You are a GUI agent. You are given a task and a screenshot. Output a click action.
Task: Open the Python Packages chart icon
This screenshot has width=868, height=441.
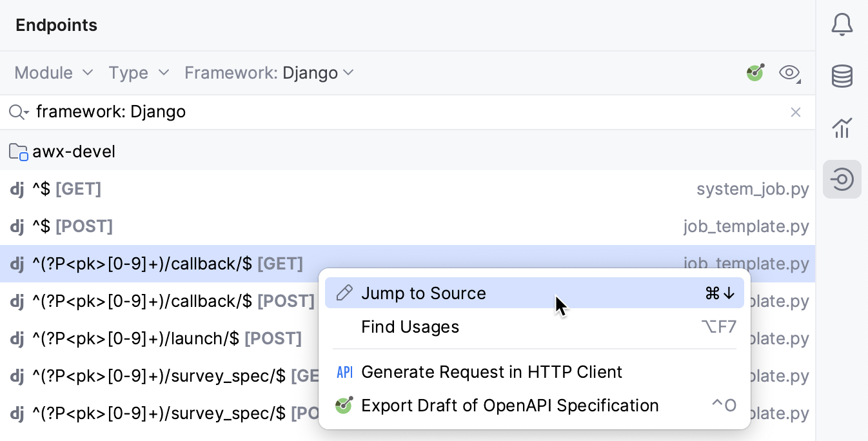[842, 128]
